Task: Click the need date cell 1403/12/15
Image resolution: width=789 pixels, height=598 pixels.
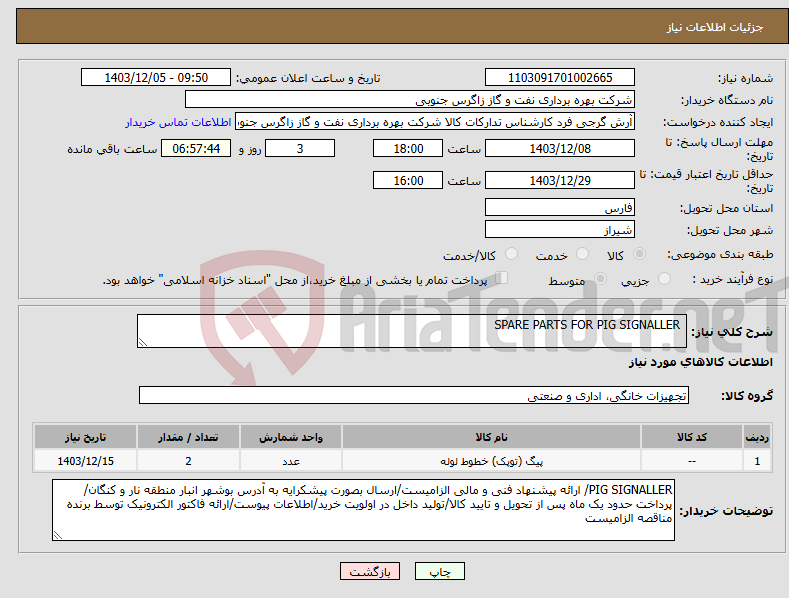Action: (x=85, y=461)
